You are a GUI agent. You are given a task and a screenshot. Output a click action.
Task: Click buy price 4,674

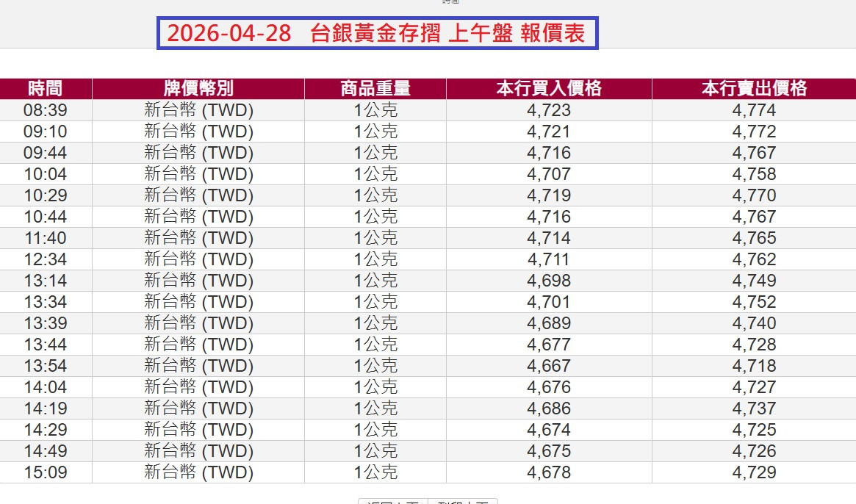[549, 430]
